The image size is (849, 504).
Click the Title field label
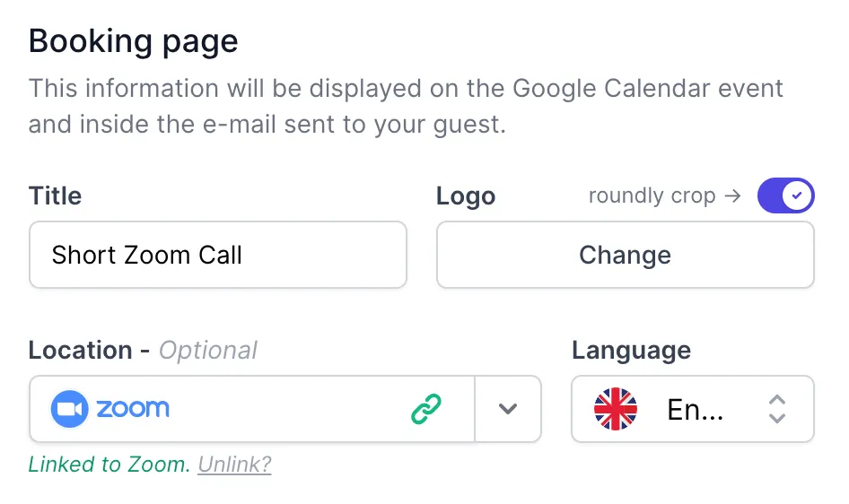coord(56,196)
